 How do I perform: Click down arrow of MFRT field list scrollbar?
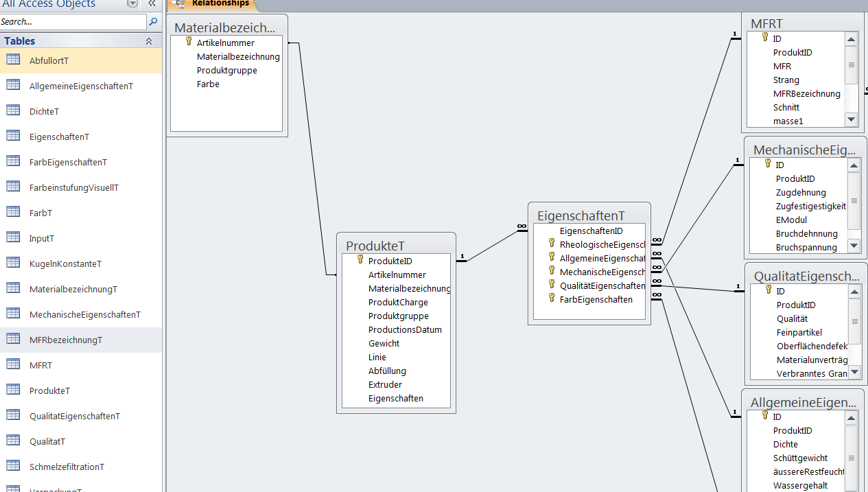[x=852, y=119]
